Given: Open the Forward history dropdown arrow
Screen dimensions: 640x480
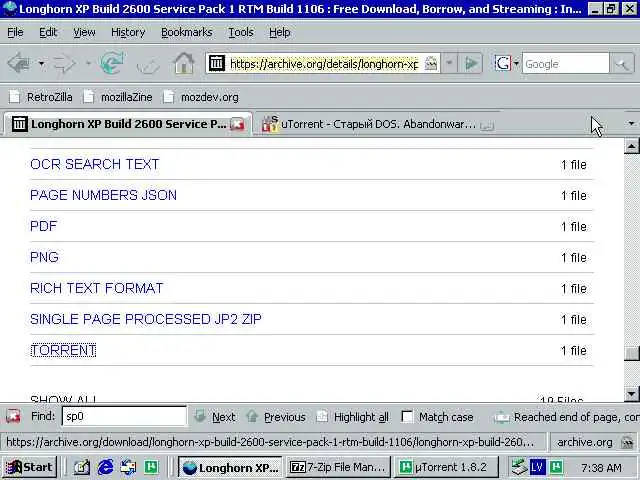Looking at the screenshot, I should pyautogui.click(x=88, y=63).
